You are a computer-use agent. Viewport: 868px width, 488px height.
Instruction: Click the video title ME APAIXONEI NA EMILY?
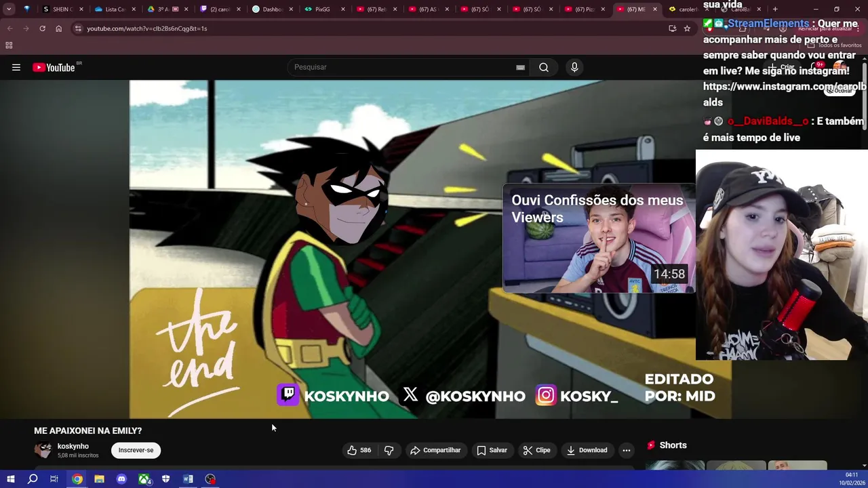tap(88, 430)
